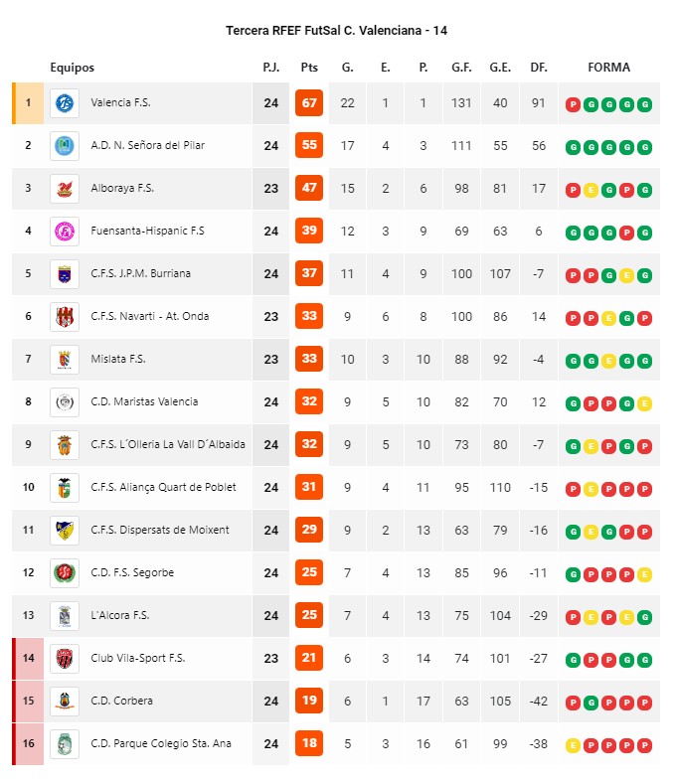676x784 pixels.
Task: Sort table by the Pts column header
Action: 309,68
